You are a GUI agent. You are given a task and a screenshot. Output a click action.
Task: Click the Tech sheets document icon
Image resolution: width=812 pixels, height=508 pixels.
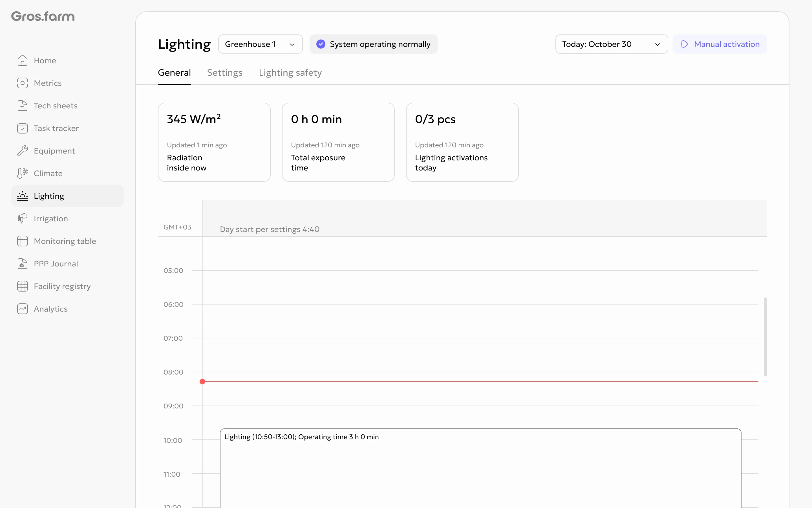coord(23,106)
